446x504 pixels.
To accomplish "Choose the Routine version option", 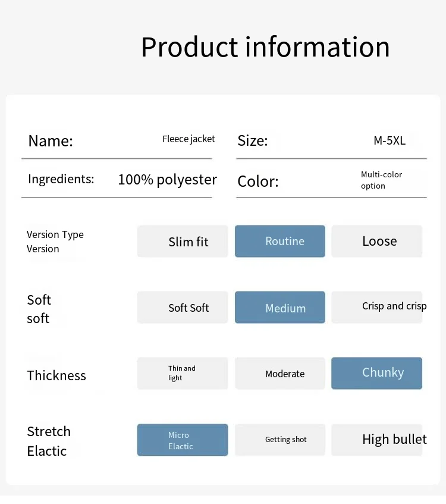I will tap(280, 242).
